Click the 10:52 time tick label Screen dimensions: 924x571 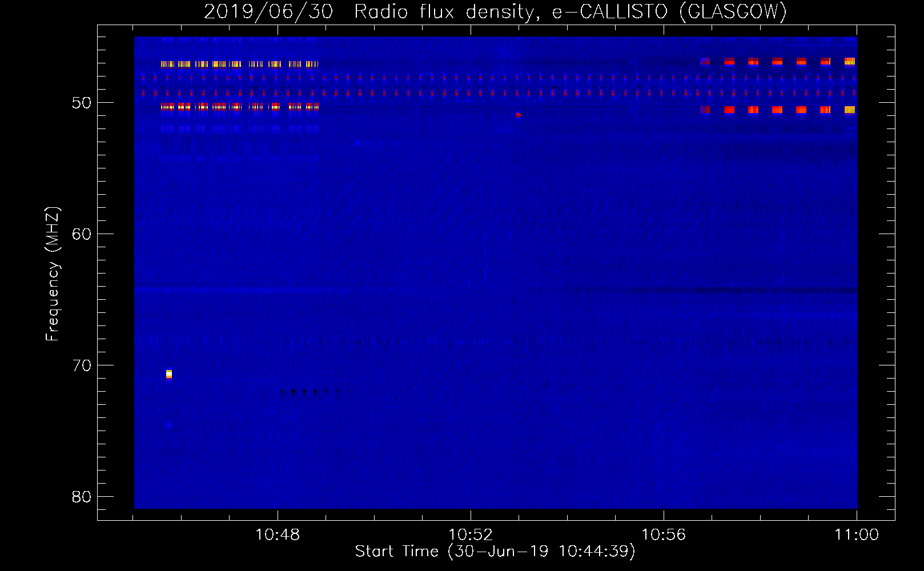coord(471,535)
